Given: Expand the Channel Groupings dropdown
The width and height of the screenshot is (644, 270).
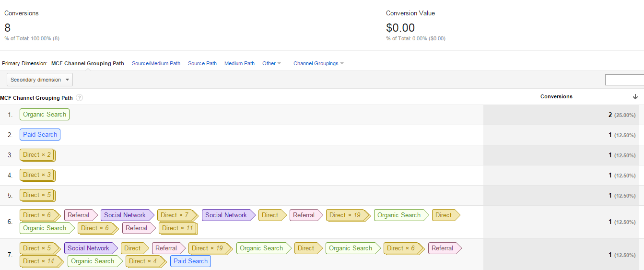Looking at the screenshot, I should pyautogui.click(x=318, y=63).
